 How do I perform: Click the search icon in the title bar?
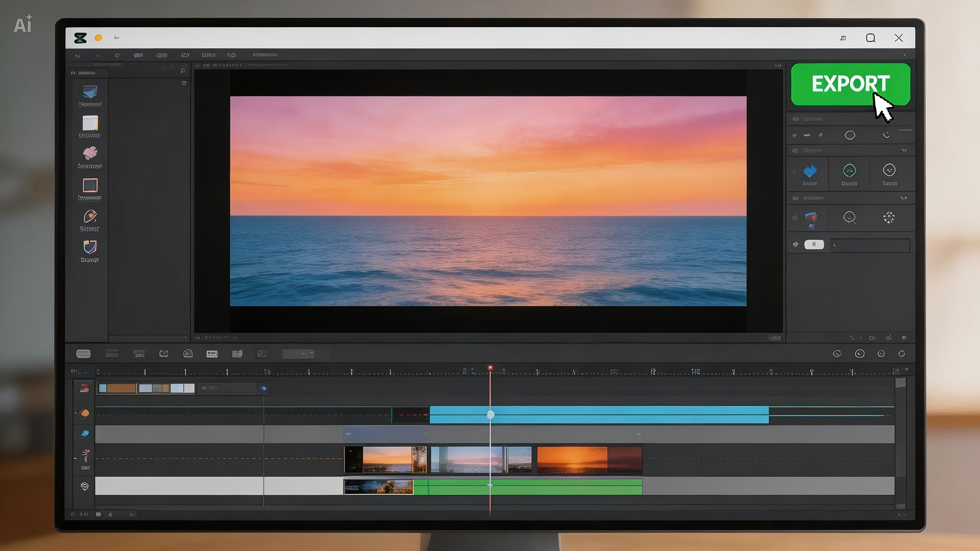coord(871,38)
